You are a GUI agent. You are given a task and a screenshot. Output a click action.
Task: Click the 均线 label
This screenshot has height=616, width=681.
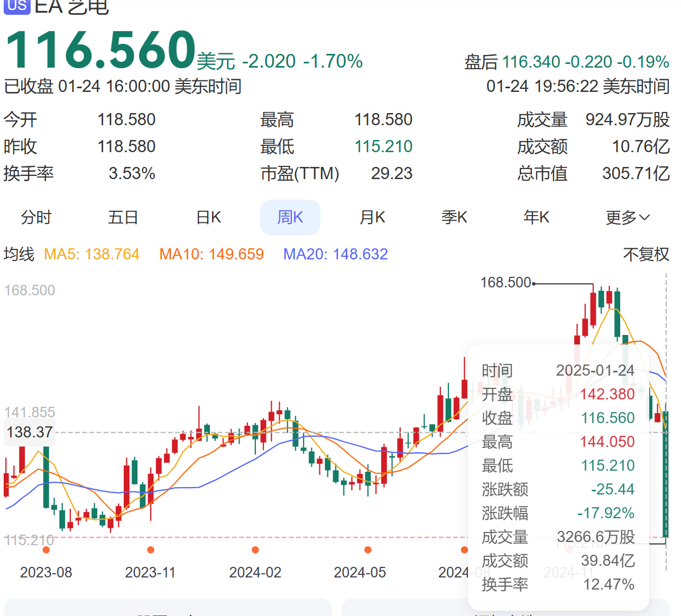tap(19, 254)
